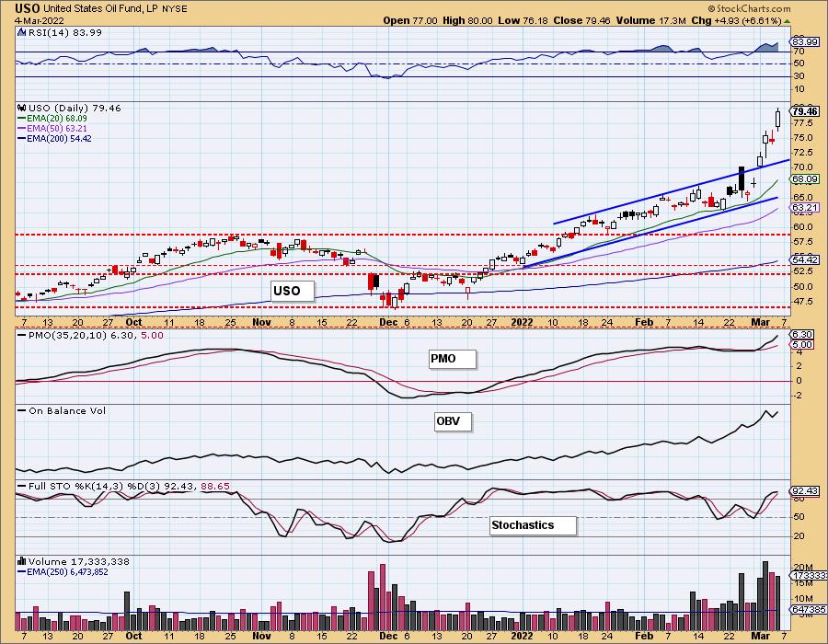Image resolution: width=828 pixels, height=644 pixels.
Task: Click the On Balance Vol legend label
Action: pyautogui.click(x=67, y=410)
